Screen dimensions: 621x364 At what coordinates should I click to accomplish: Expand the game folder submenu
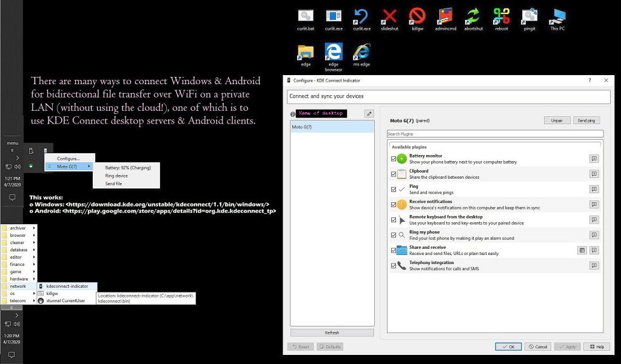point(19,271)
